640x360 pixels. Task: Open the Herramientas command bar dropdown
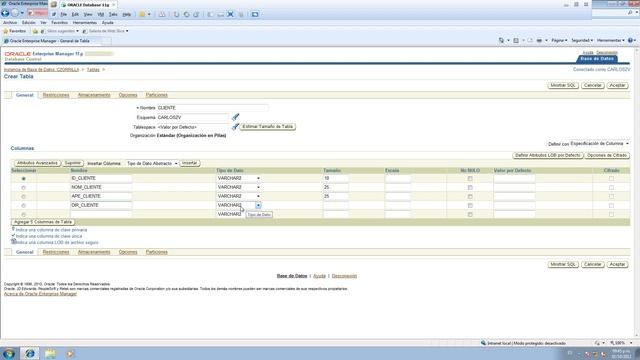(611, 40)
